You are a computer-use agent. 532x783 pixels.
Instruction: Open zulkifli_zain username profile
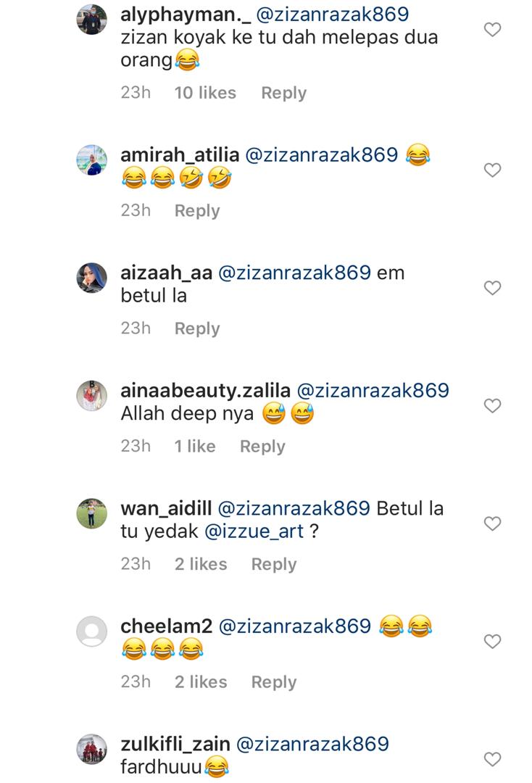[175, 744]
